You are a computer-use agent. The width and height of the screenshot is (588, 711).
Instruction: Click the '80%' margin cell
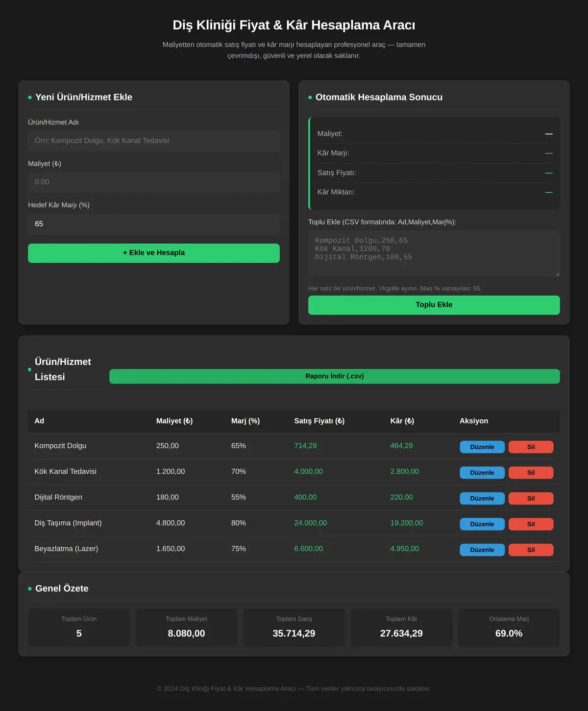tap(239, 523)
